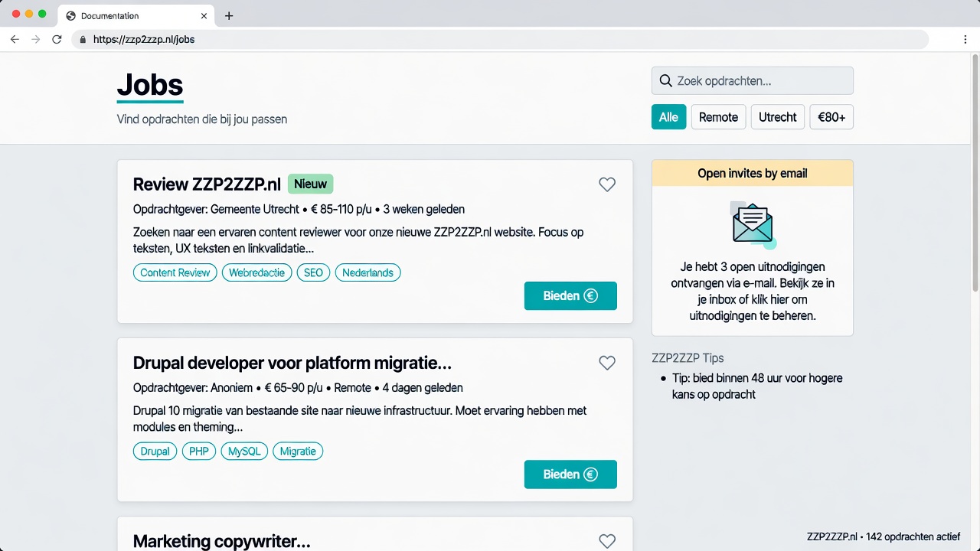This screenshot has height=551, width=980.
Task: Toggle the Utrecht filter
Action: [x=777, y=117]
